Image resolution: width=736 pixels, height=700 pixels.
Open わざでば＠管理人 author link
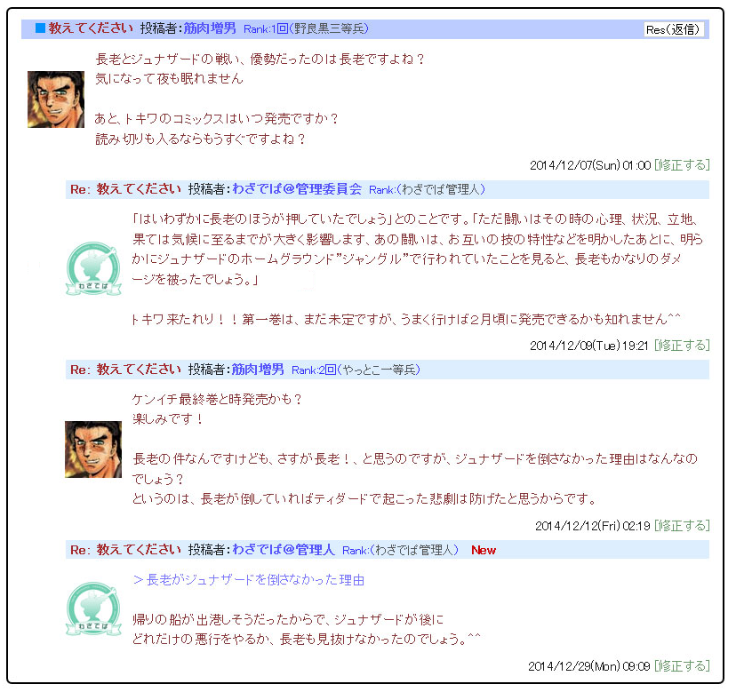click(284, 550)
